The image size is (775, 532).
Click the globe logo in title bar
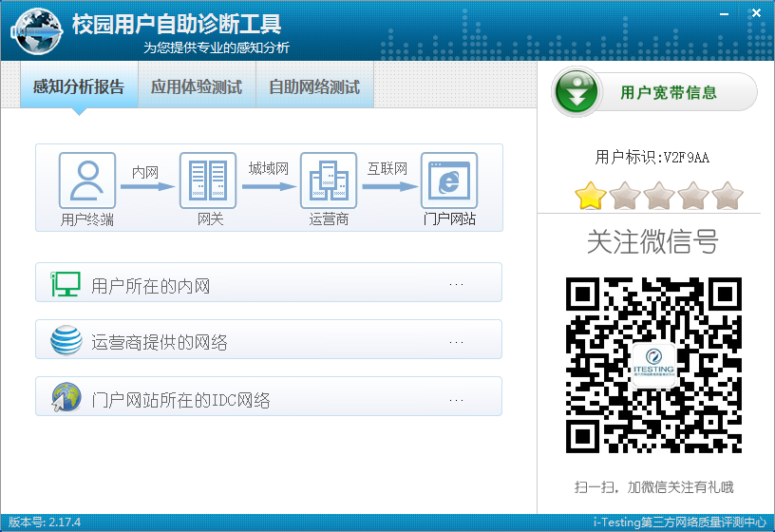(37, 31)
